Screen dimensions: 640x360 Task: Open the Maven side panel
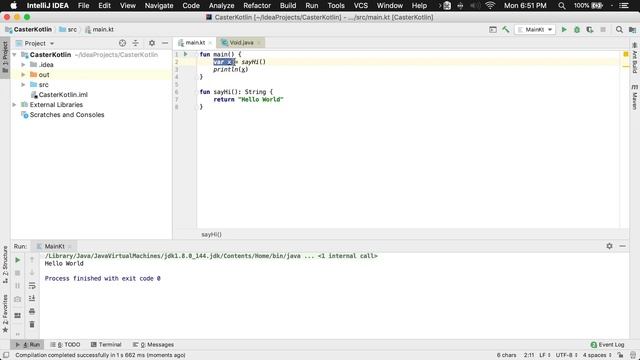[635, 97]
